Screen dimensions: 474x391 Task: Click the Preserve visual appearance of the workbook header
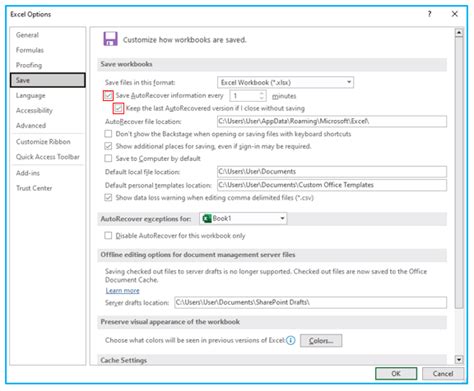click(x=272, y=322)
